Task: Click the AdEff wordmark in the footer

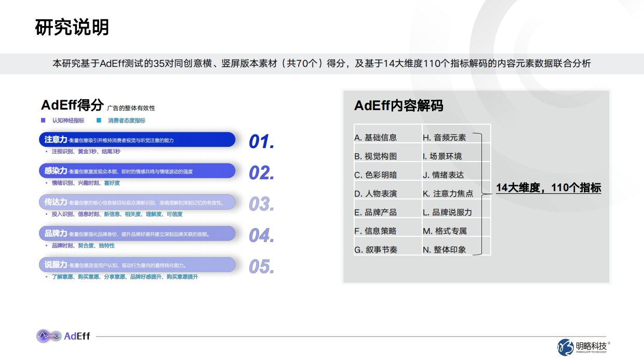Action: [77, 336]
